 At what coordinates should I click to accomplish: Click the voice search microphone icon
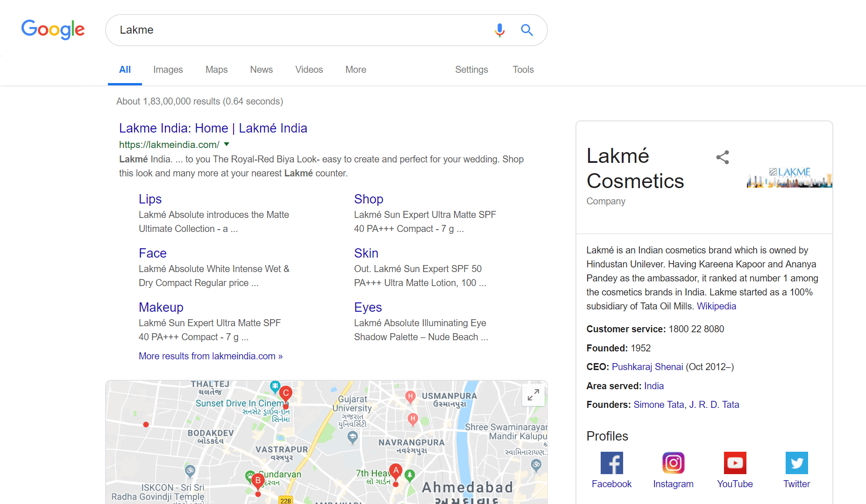[499, 30]
